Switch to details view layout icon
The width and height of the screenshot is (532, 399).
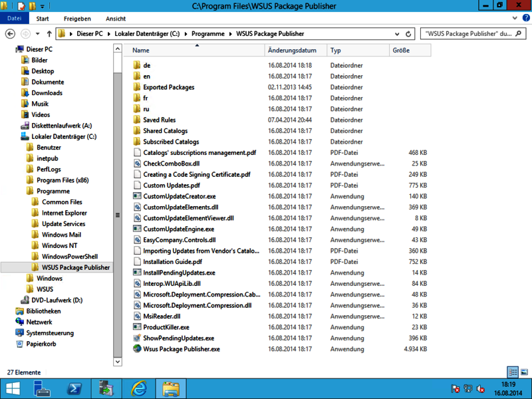pos(513,372)
